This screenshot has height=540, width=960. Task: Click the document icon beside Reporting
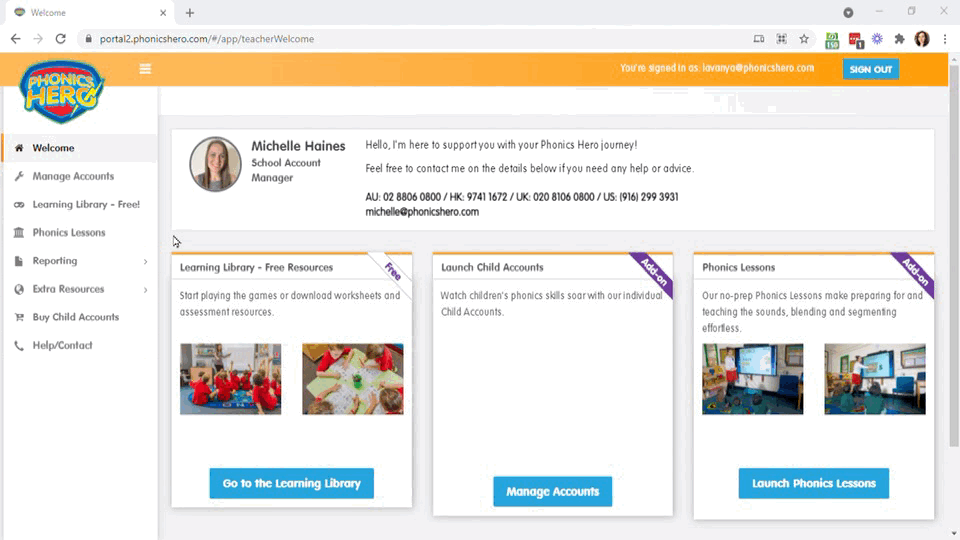[x=19, y=261]
